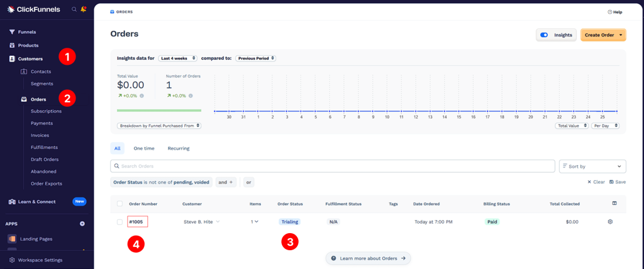Image resolution: width=644 pixels, height=269 pixels.
Task: Open the Sort by dropdown
Action: [x=592, y=167]
